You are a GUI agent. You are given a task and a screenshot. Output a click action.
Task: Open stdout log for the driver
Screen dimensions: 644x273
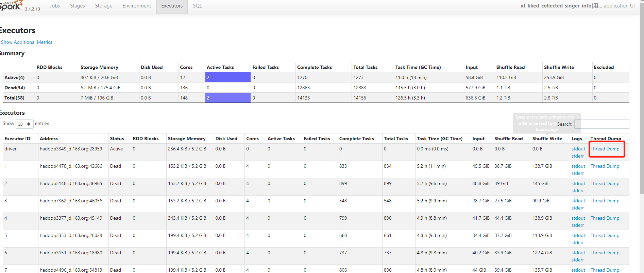click(578, 149)
